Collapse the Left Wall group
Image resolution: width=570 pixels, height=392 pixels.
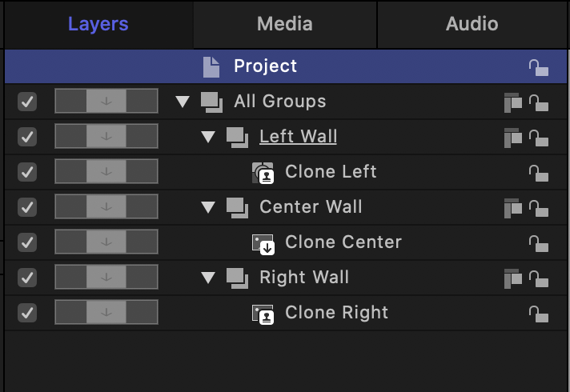pyautogui.click(x=208, y=138)
